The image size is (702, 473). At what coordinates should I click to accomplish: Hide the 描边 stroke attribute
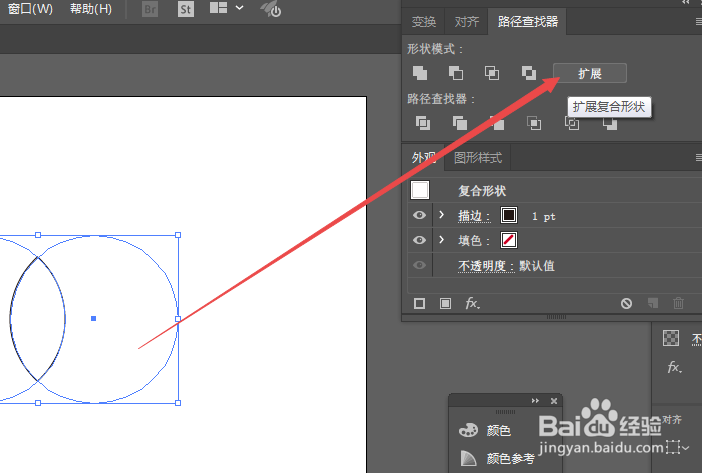tap(419, 215)
